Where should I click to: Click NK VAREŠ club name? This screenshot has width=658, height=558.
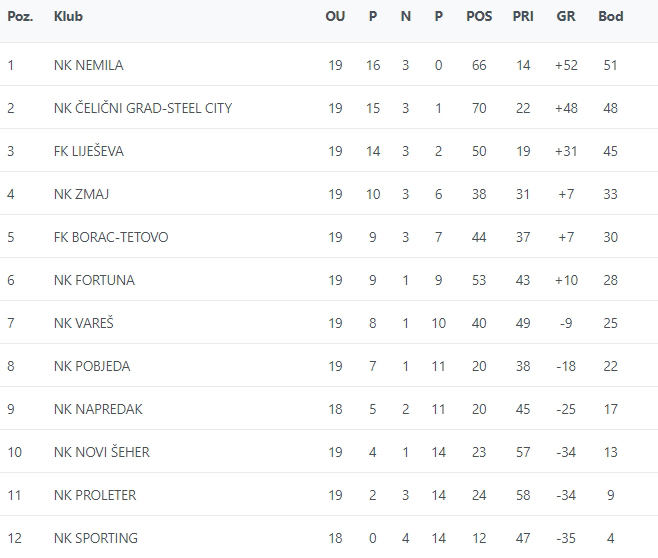tap(83, 323)
